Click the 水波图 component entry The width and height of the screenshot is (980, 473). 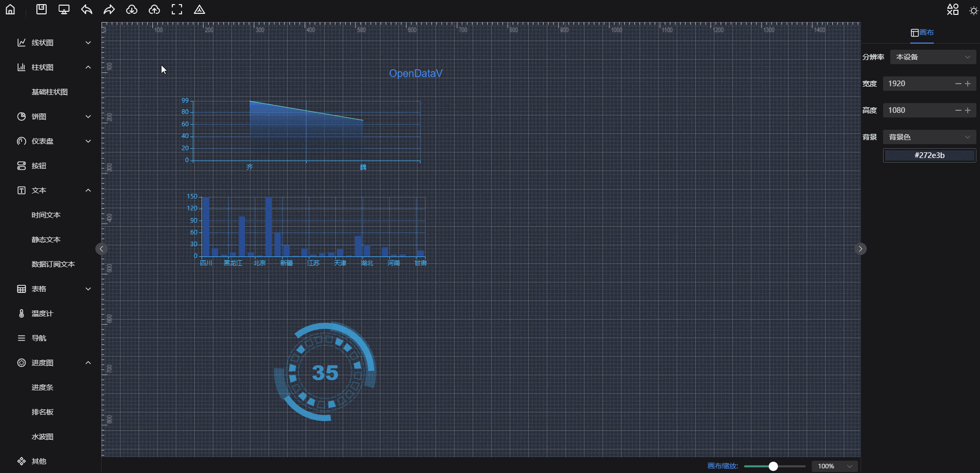pyautogui.click(x=43, y=437)
